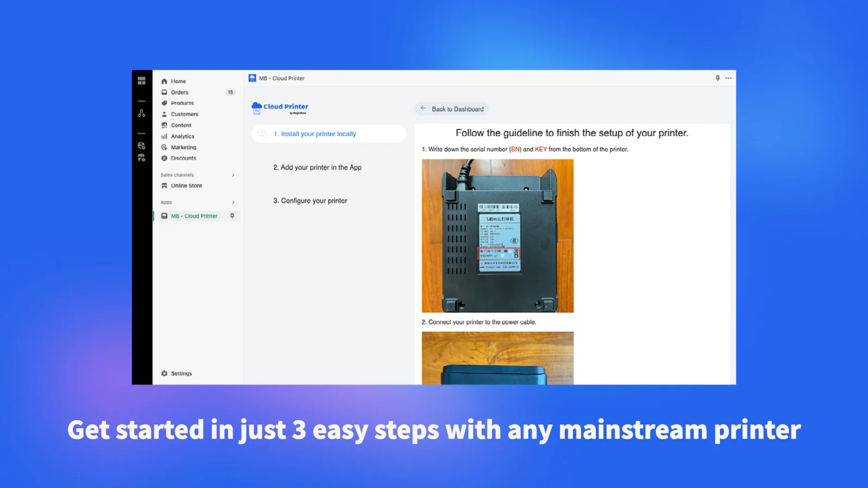Click the branch icon in black rail
This screenshot has width=868, height=488.
click(x=142, y=113)
